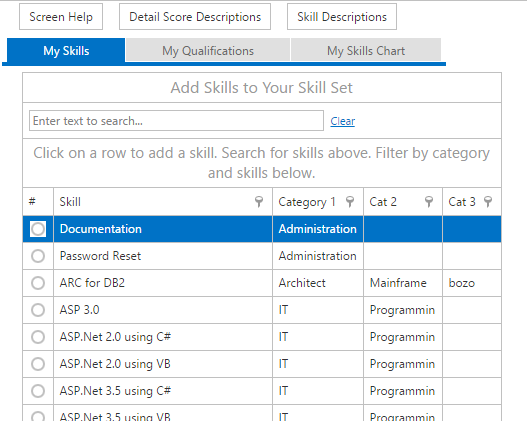Select the Password Reset radio button
527x421 pixels.
[x=38, y=256]
